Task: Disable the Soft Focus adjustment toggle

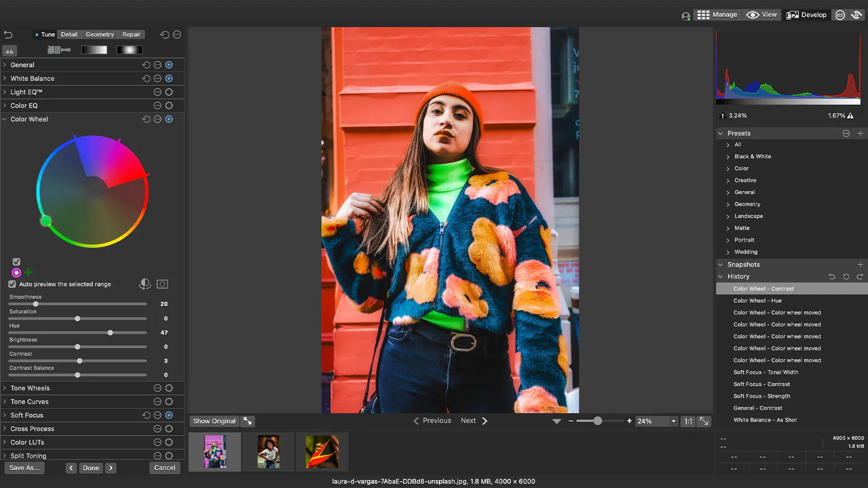Action: [x=169, y=415]
